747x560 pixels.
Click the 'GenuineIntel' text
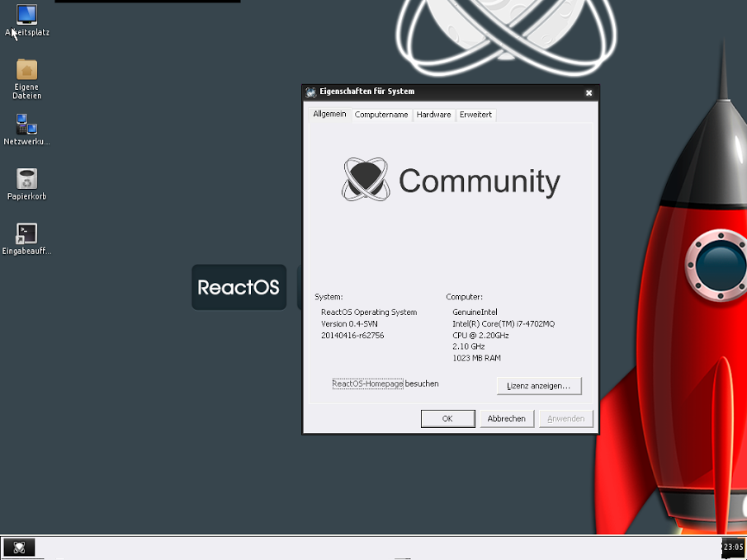(x=475, y=313)
